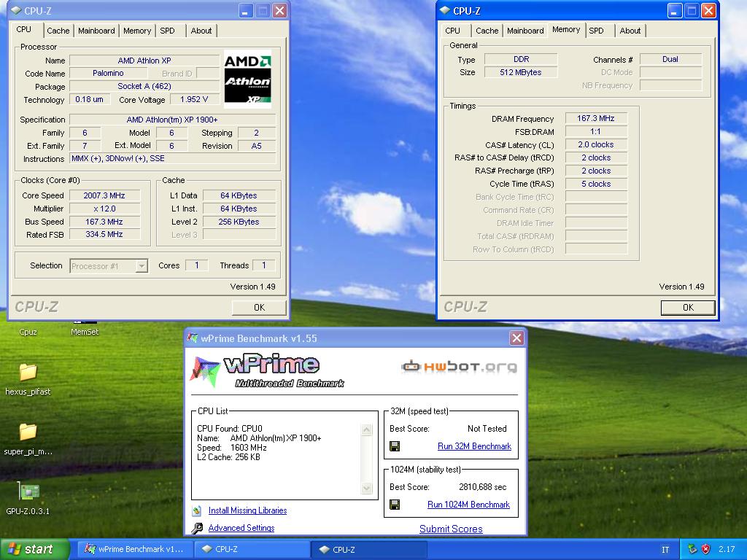Click the save icon under 32M speed test
Image resolution: width=747 pixels, height=560 pixels.
click(395, 446)
